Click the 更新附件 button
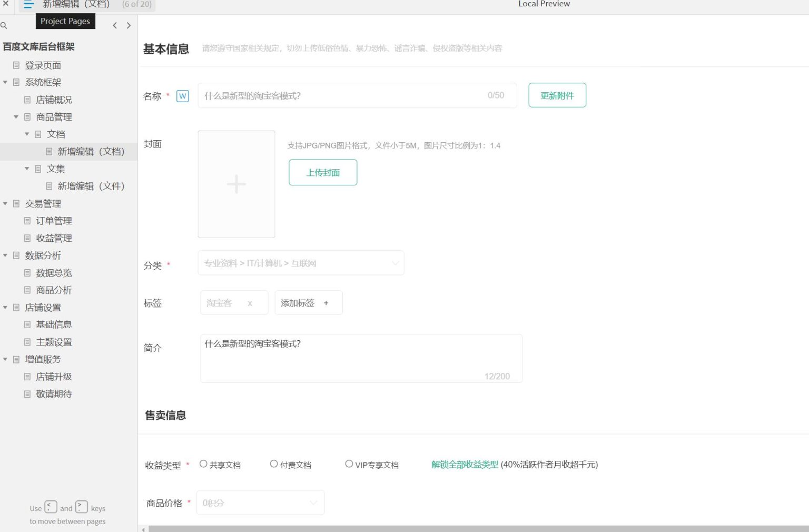This screenshot has width=809, height=532. coord(557,95)
